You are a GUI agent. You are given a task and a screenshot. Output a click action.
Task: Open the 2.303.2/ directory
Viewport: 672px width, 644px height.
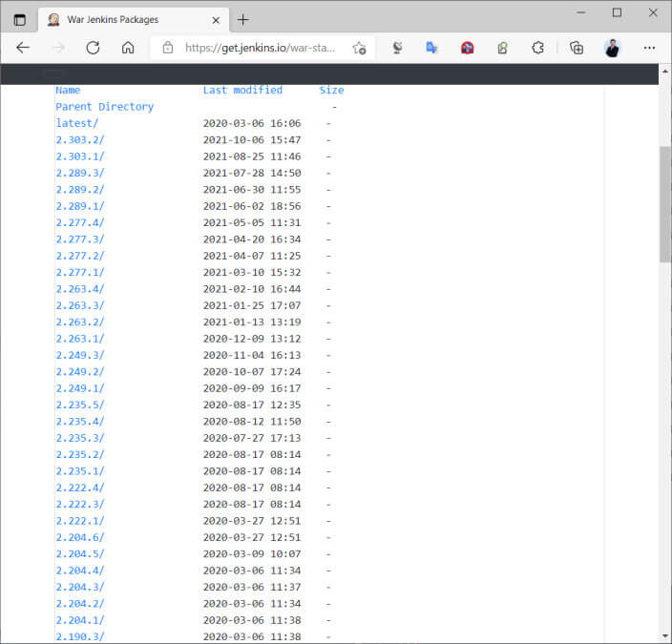coord(80,140)
